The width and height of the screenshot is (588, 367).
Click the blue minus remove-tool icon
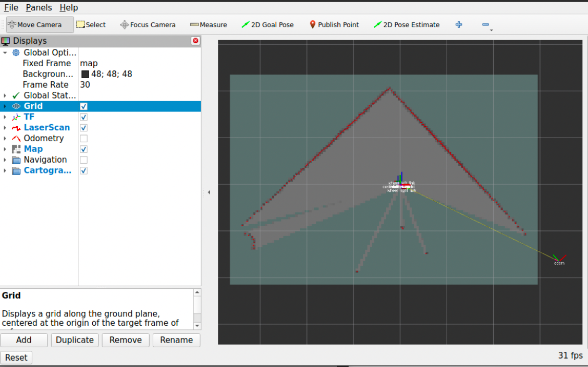pos(486,25)
